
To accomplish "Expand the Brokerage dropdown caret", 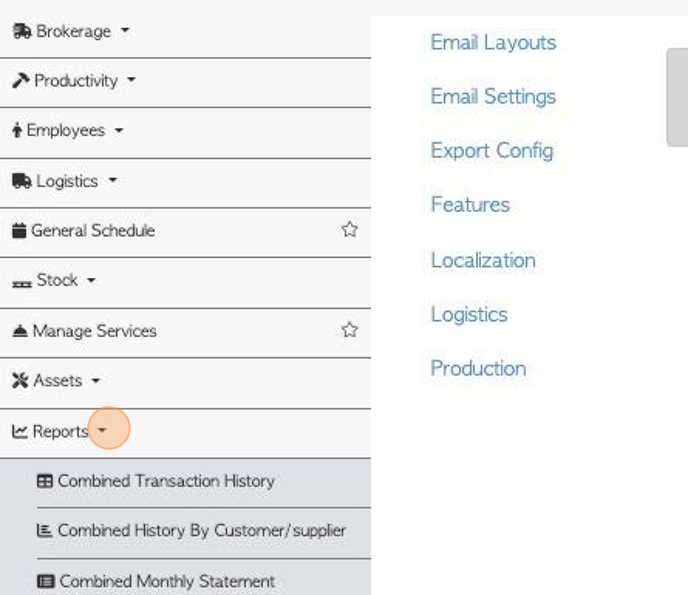I will [125, 30].
